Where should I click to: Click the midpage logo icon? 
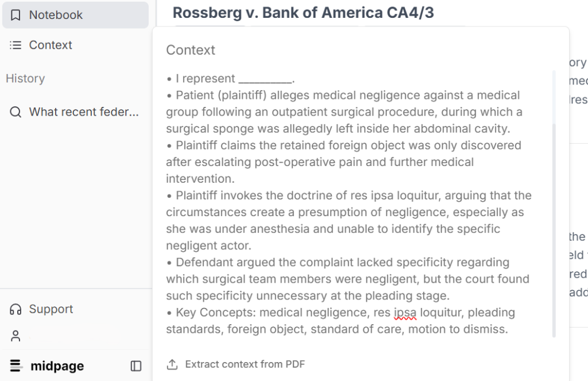[17, 365]
